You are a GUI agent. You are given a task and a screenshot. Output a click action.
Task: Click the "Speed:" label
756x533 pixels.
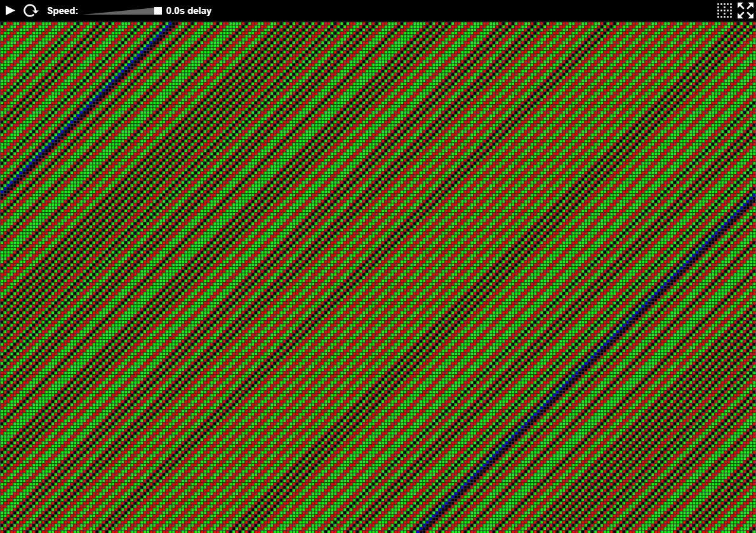(62, 11)
